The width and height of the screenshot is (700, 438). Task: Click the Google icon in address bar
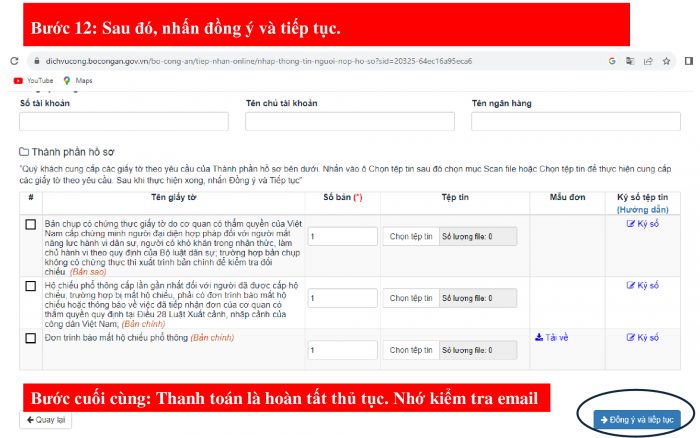coord(612,61)
